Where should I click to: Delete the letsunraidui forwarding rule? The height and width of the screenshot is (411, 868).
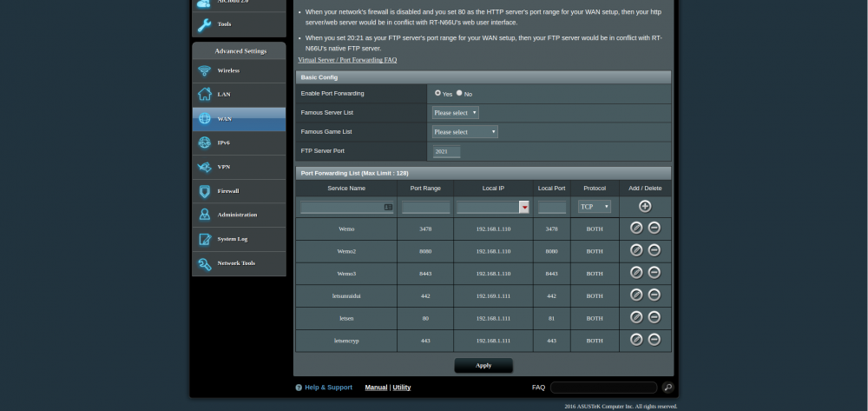(654, 295)
